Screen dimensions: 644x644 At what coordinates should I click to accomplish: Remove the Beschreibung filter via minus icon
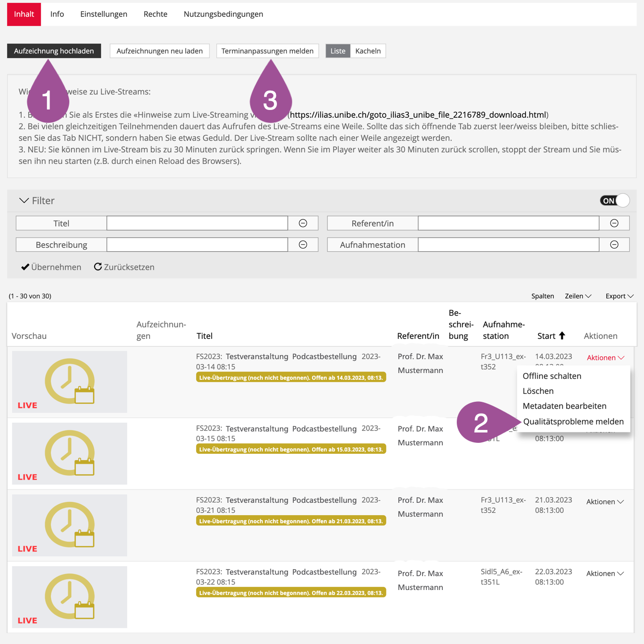point(303,245)
